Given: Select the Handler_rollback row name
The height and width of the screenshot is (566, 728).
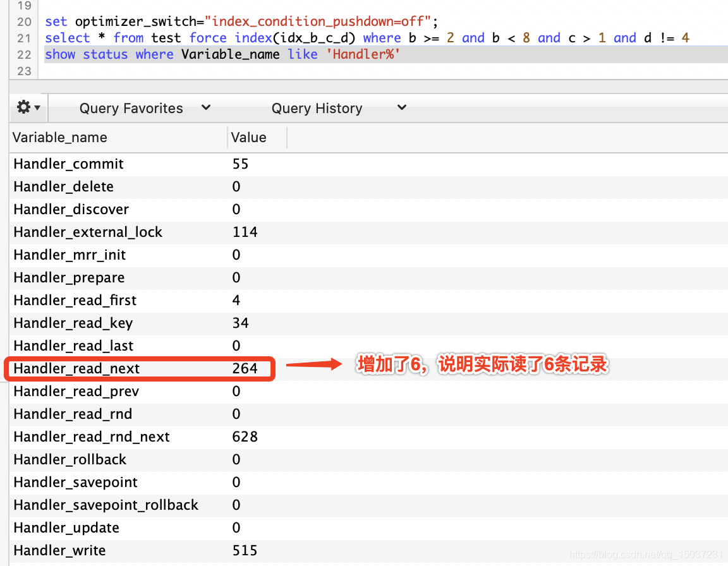Looking at the screenshot, I should click(x=70, y=459).
